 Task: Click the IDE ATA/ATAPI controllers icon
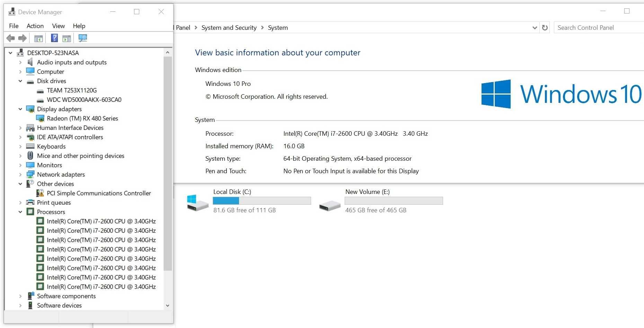[30, 137]
